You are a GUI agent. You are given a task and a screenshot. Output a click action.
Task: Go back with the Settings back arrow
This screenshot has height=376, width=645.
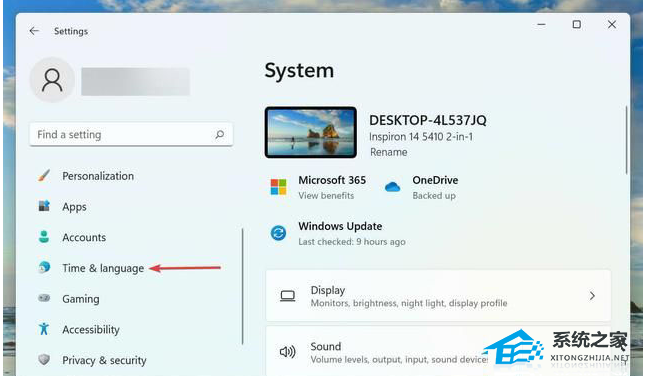(34, 31)
